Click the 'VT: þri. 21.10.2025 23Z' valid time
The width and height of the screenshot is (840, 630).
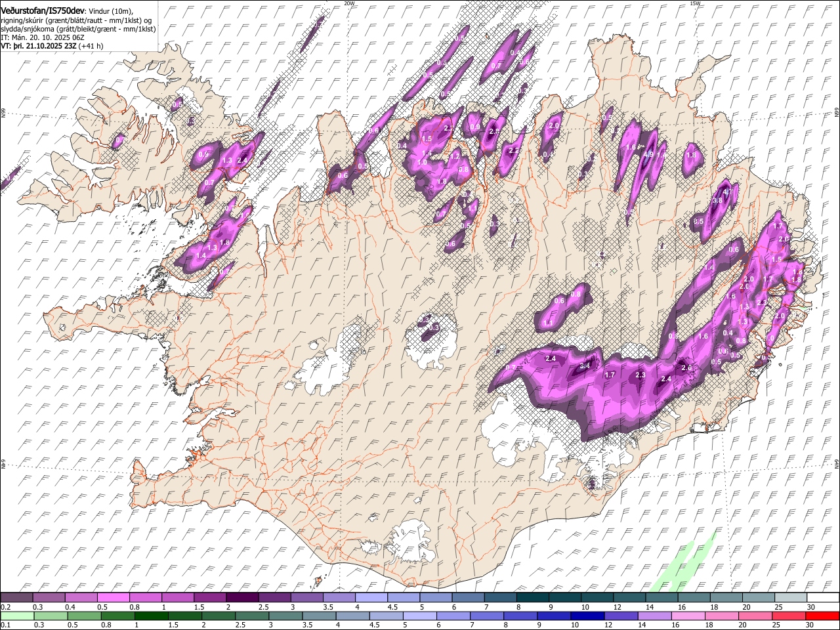pos(39,46)
